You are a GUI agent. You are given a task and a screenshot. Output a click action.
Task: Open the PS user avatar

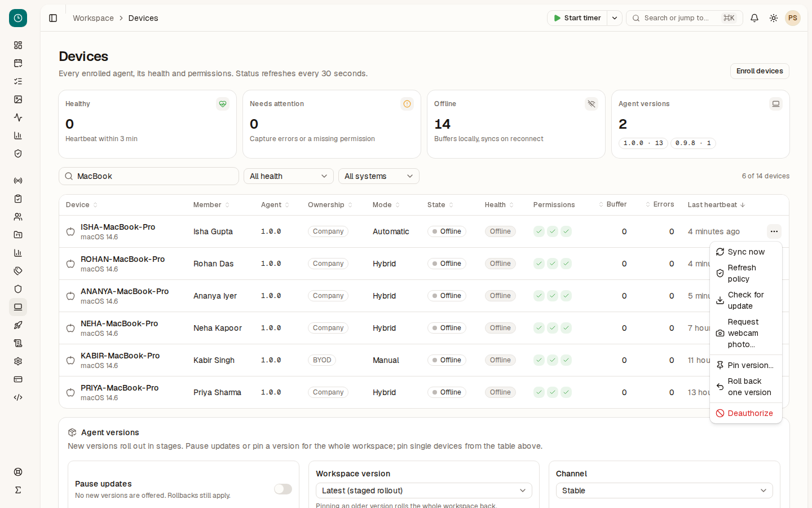click(x=793, y=18)
